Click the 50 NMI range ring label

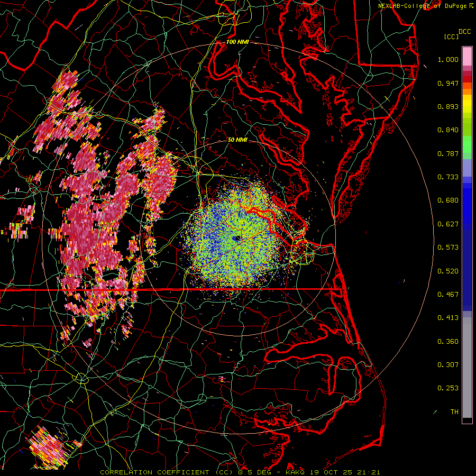[237, 140]
